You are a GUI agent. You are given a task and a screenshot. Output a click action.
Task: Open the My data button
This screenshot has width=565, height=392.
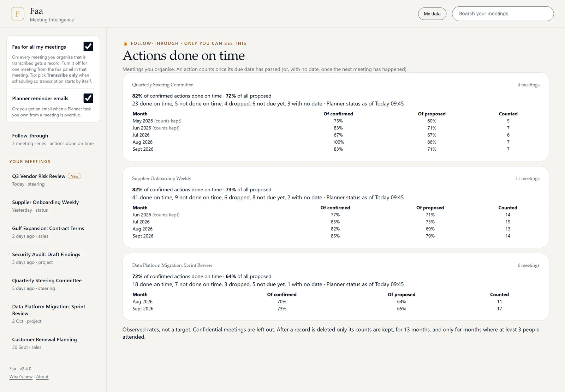coord(432,14)
